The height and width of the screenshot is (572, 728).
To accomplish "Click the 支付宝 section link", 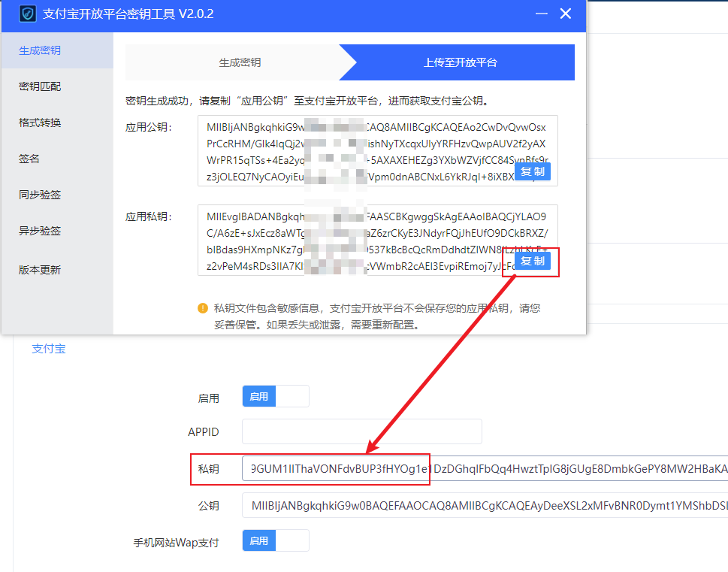I will click(x=49, y=349).
